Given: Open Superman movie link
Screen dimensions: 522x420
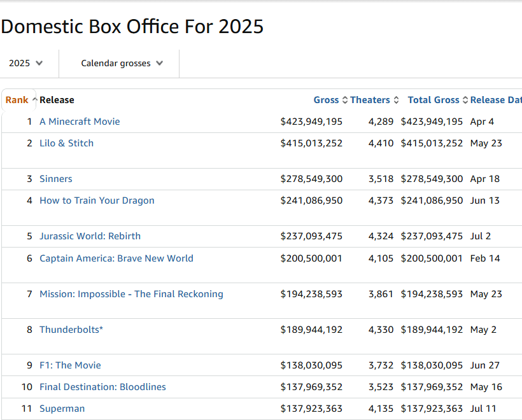Looking at the screenshot, I should coord(62,409).
